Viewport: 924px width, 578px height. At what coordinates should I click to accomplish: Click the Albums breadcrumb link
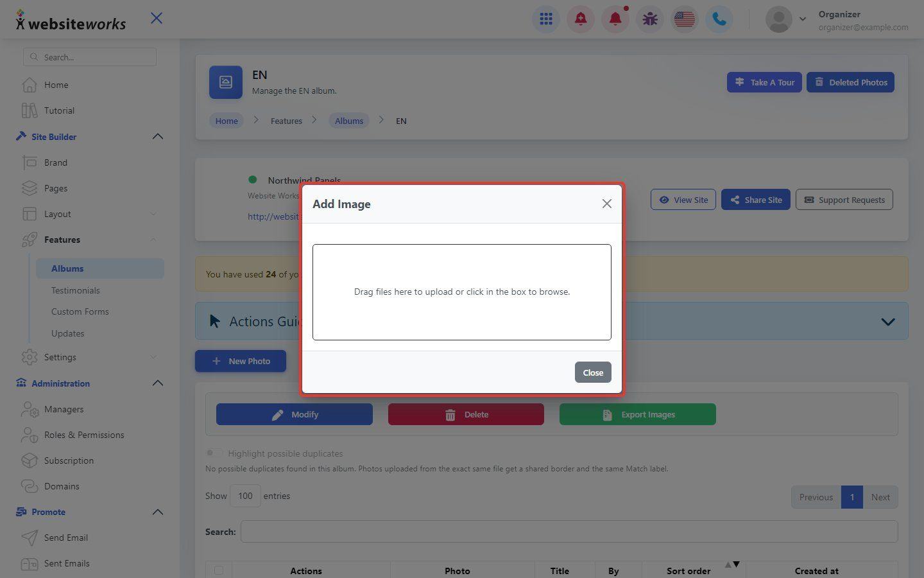pos(349,121)
